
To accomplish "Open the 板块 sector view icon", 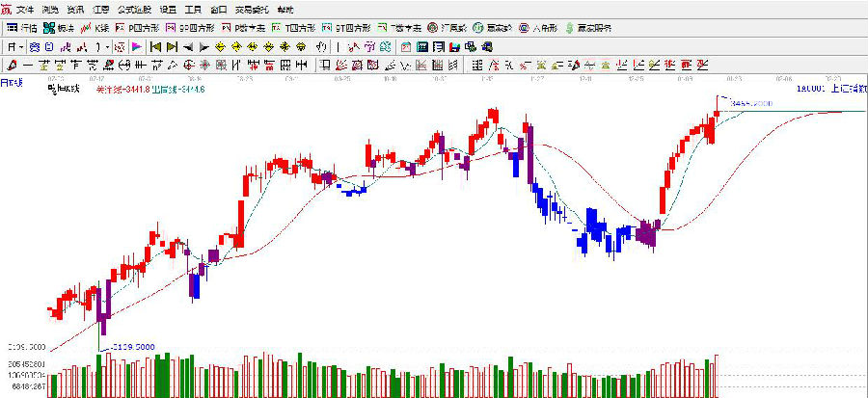I will [58, 27].
